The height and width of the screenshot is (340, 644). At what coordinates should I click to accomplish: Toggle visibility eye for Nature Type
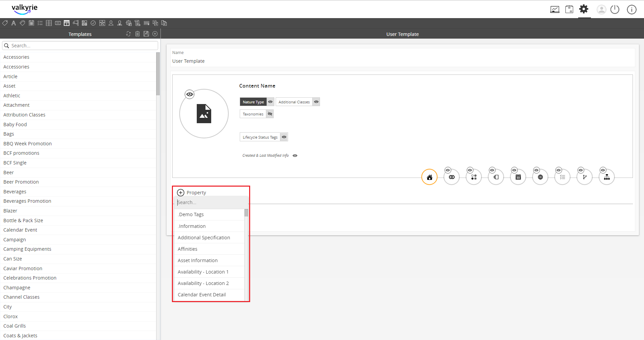click(270, 102)
